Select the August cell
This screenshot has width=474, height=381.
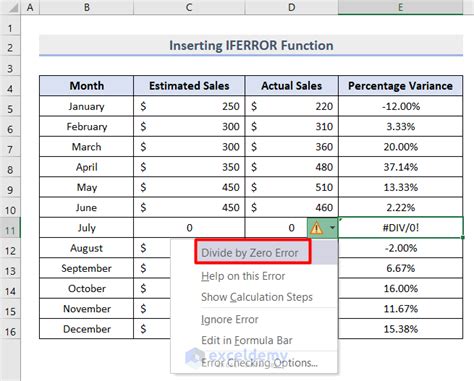[87, 248]
